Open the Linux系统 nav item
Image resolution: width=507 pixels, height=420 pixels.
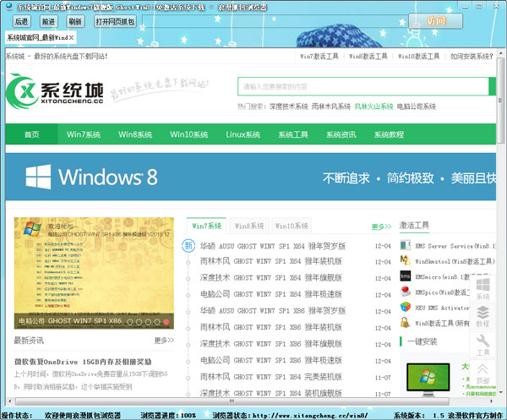[243, 134]
